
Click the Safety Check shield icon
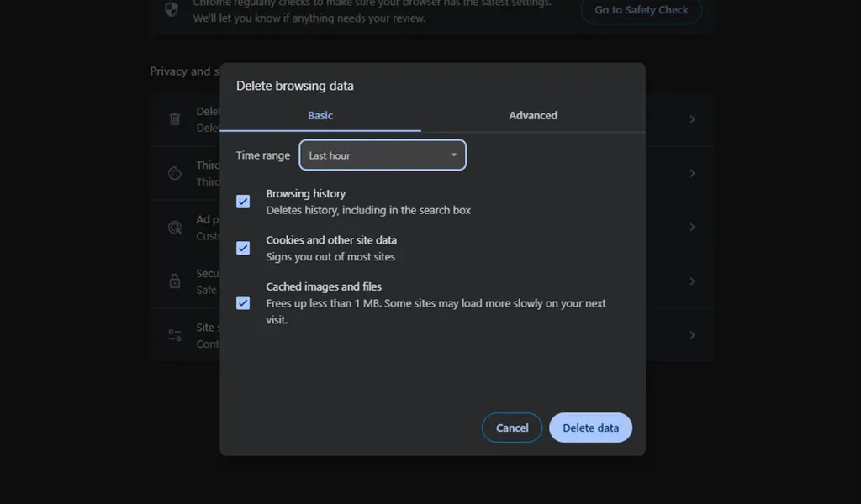[172, 9]
